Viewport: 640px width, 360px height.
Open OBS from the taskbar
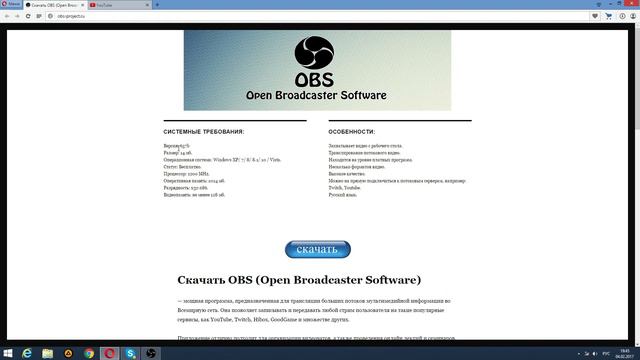click(151, 353)
